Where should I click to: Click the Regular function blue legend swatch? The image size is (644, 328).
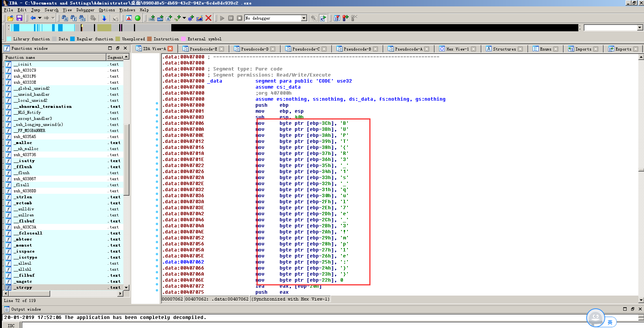pos(72,39)
